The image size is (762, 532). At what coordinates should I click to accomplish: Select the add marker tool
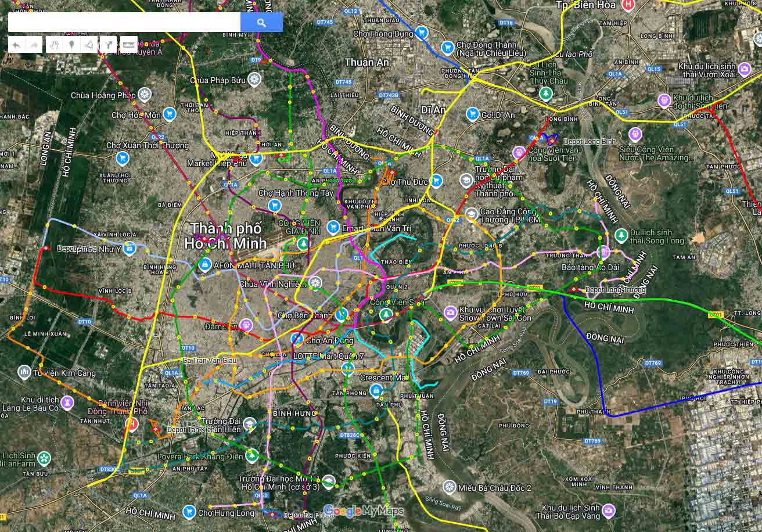pos(71,45)
